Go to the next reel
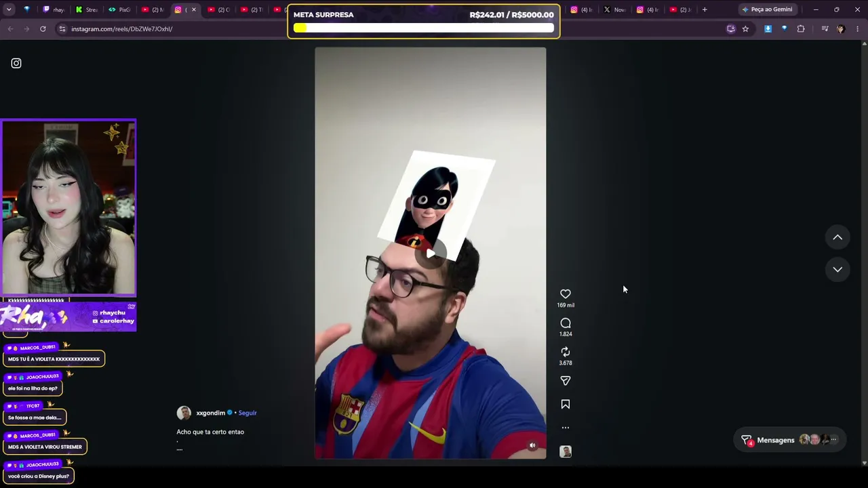This screenshot has height=488, width=868. point(837,269)
